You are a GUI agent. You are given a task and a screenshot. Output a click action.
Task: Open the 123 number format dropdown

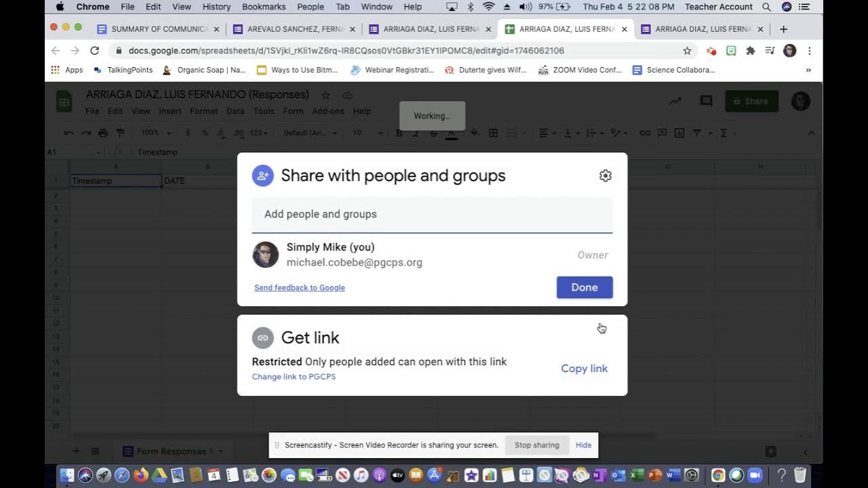click(x=259, y=133)
